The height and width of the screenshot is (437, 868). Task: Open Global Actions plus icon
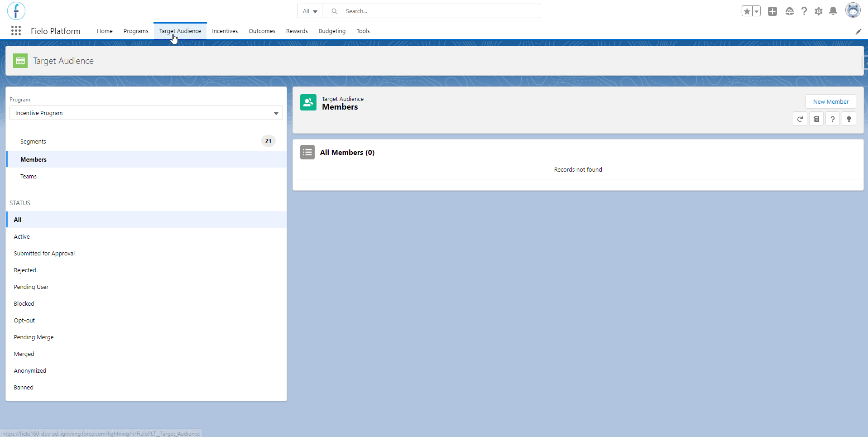click(772, 11)
